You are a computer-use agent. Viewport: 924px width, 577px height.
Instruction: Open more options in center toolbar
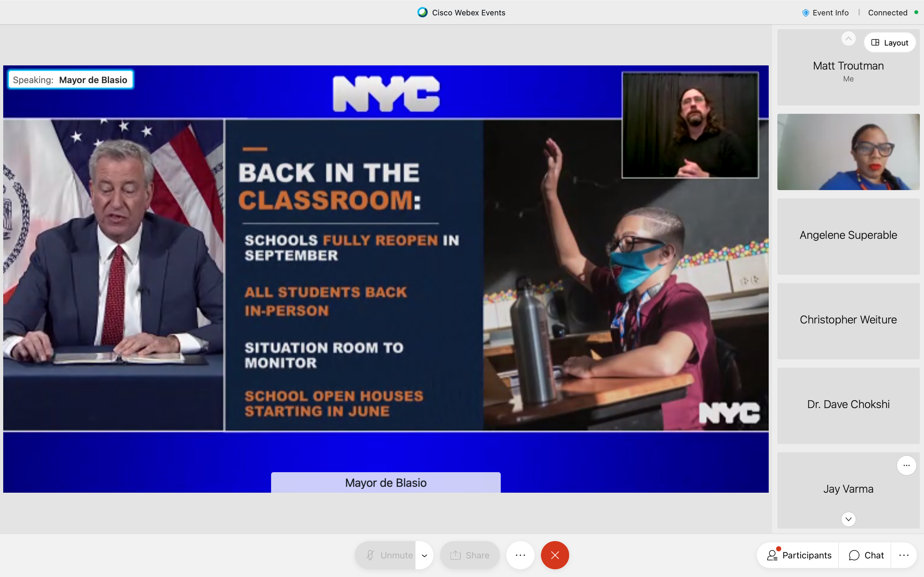[x=520, y=555]
